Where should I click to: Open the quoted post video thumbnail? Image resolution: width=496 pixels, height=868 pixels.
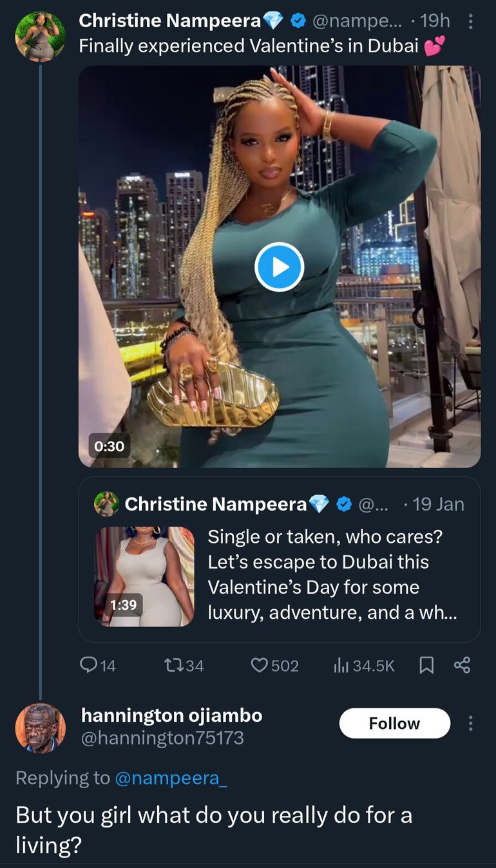click(x=144, y=576)
